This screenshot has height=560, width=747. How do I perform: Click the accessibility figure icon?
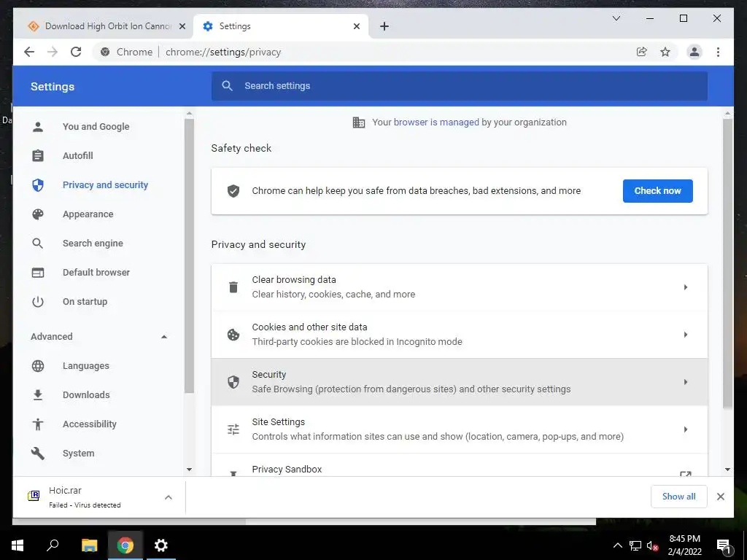(38, 424)
